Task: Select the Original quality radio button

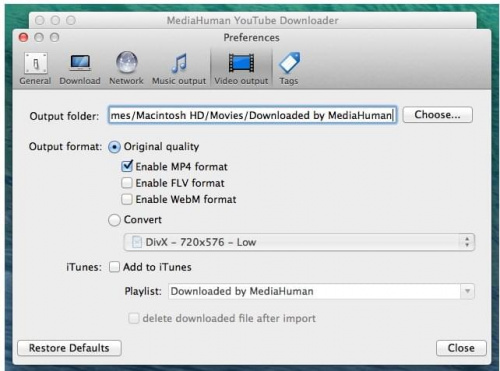Action: [114, 147]
